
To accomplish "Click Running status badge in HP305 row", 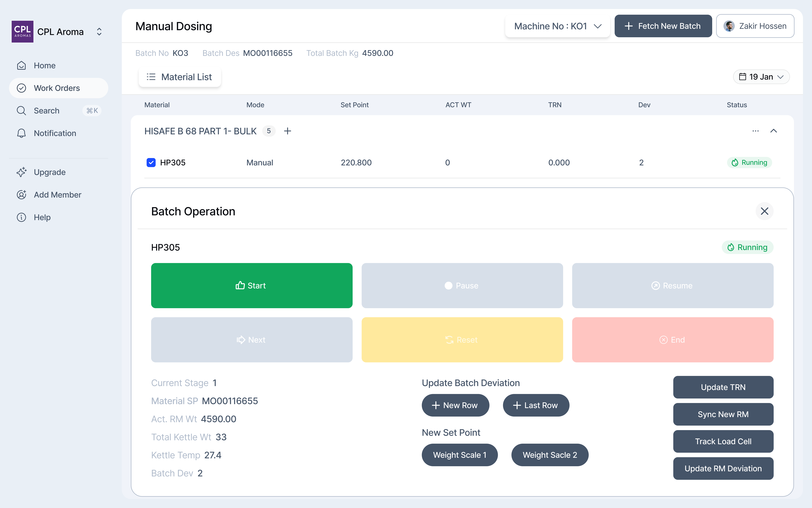I will (750, 163).
